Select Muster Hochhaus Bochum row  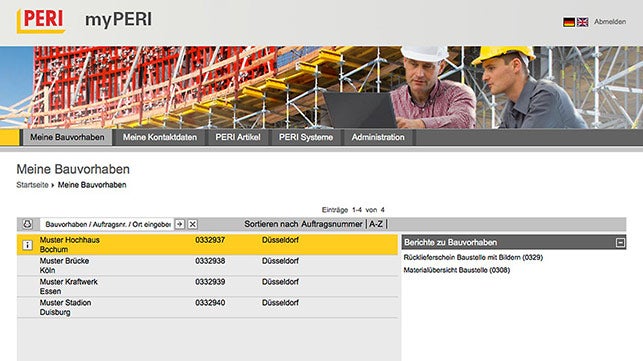point(207,245)
